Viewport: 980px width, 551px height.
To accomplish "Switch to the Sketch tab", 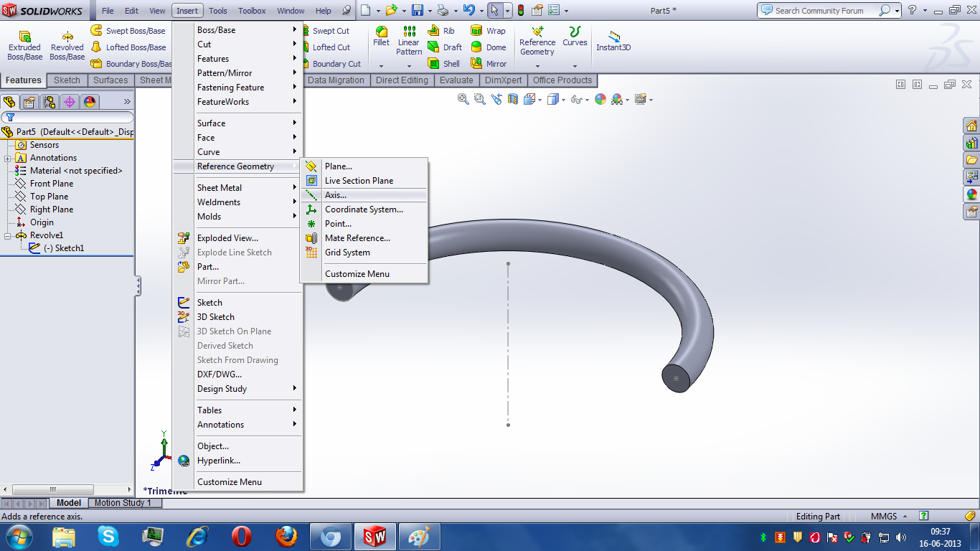I will [67, 80].
